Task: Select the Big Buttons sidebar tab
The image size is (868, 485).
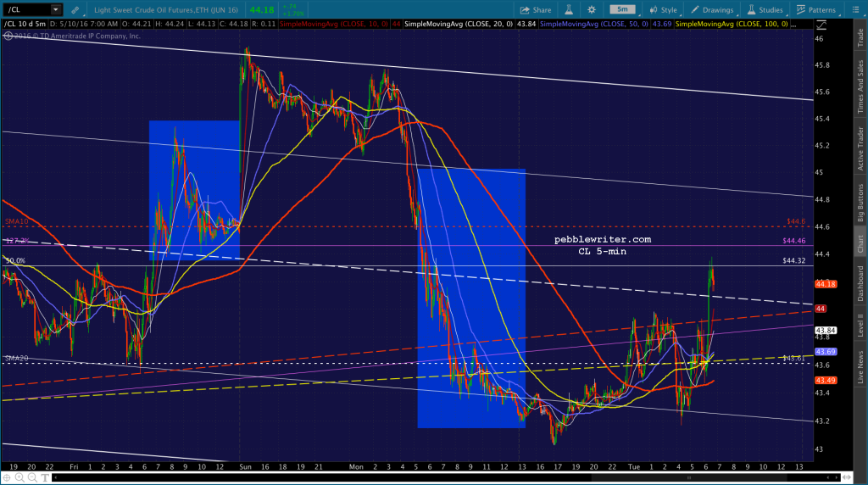Action: (860, 203)
